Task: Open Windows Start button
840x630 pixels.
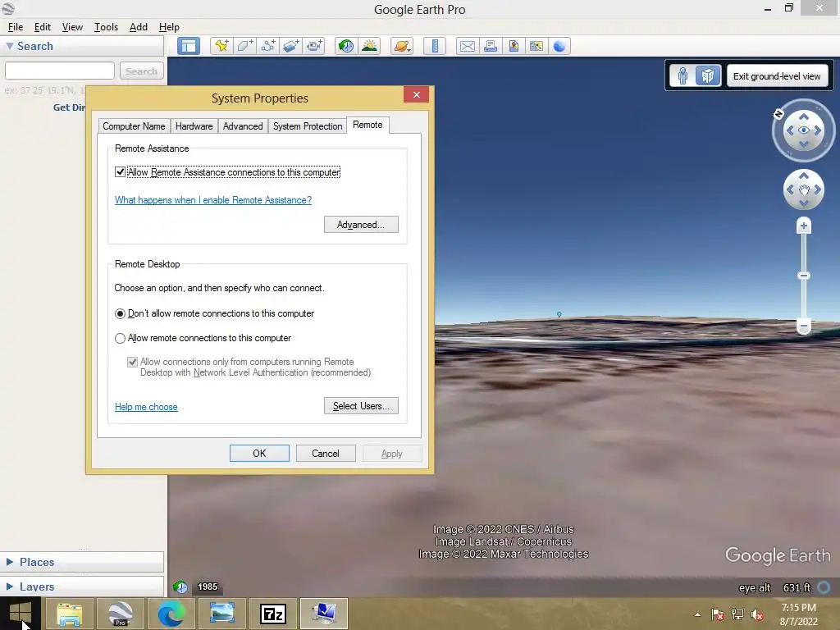Action: [21, 614]
